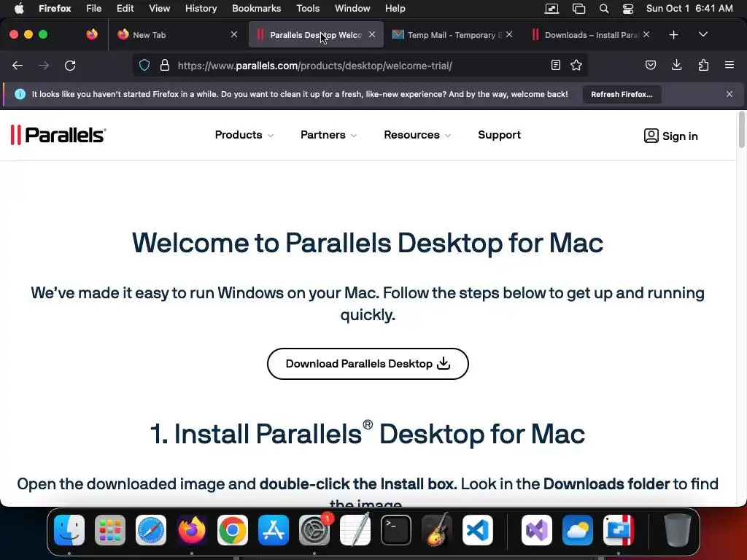Click the URL address bar field
747x560 pixels.
pos(360,65)
